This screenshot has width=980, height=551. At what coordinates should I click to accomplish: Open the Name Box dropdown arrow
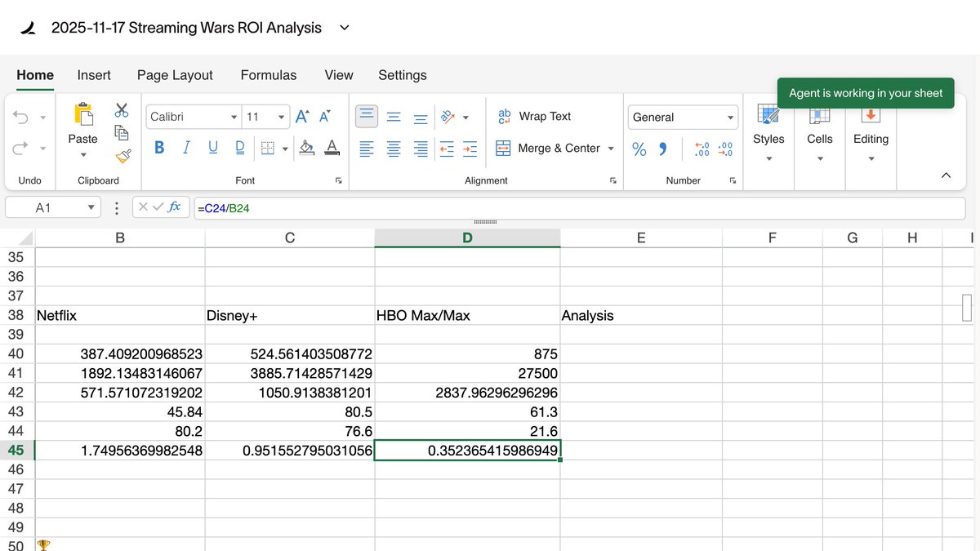click(x=91, y=208)
